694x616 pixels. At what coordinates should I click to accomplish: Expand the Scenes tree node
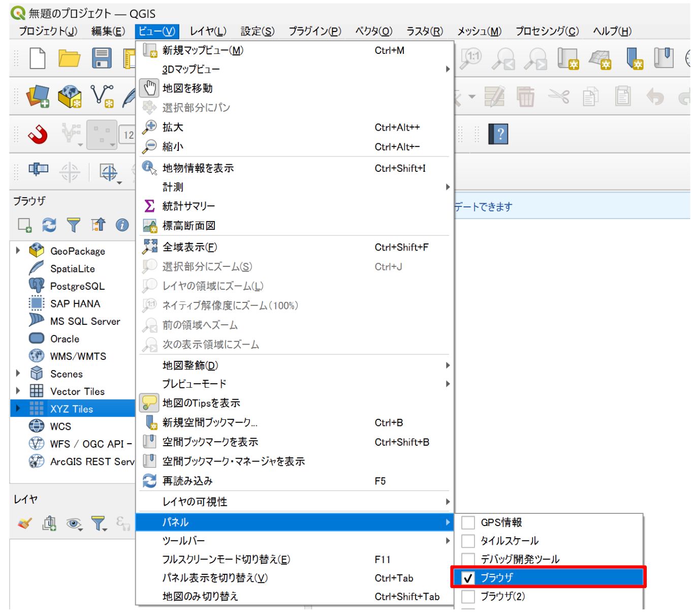pyautogui.click(x=18, y=373)
